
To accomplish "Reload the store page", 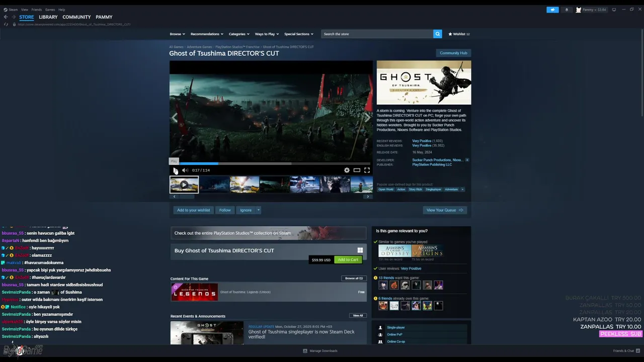I will (6, 24).
